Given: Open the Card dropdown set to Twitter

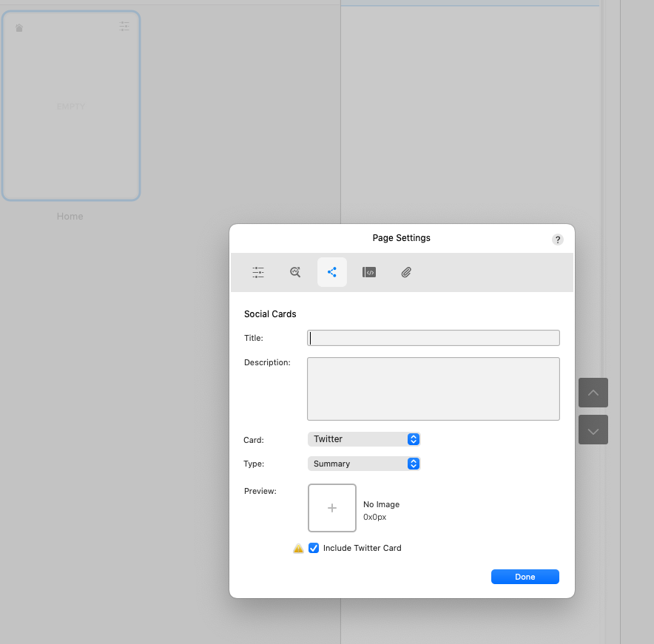Looking at the screenshot, I should click(363, 439).
